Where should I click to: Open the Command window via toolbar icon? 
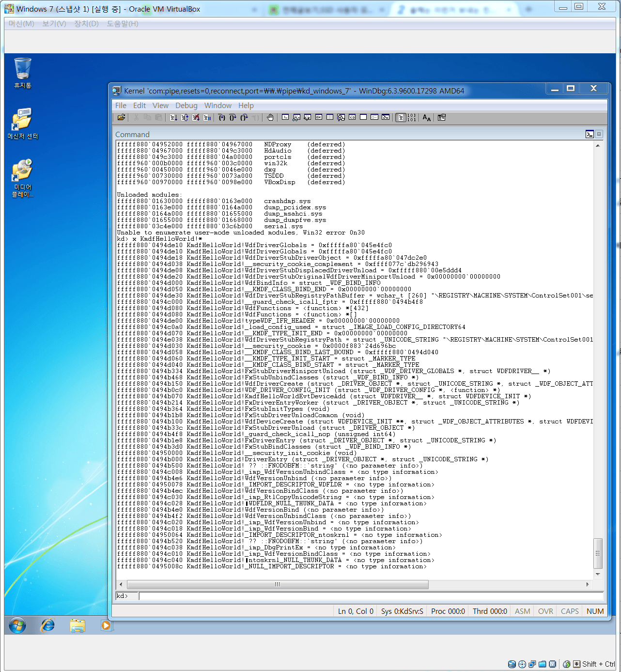click(x=285, y=117)
